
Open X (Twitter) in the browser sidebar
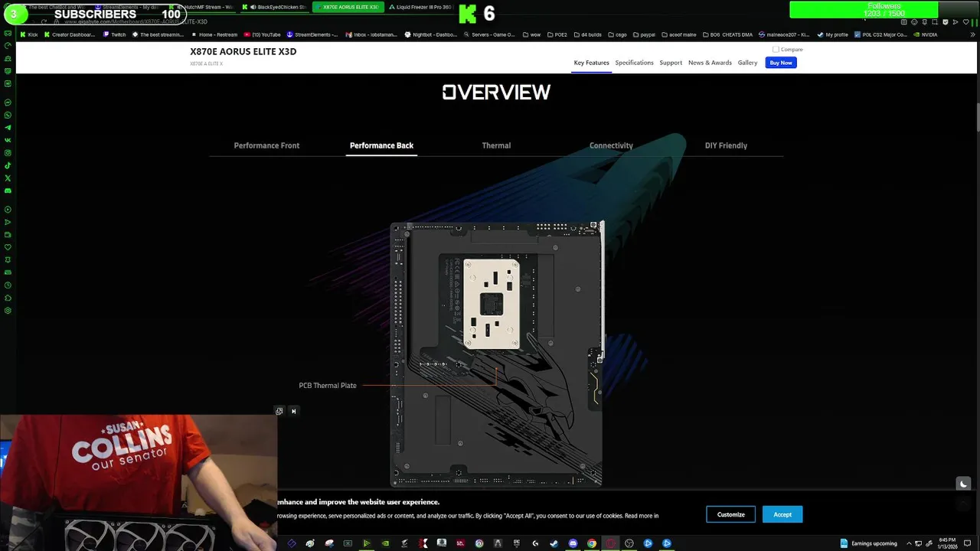coord(8,178)
